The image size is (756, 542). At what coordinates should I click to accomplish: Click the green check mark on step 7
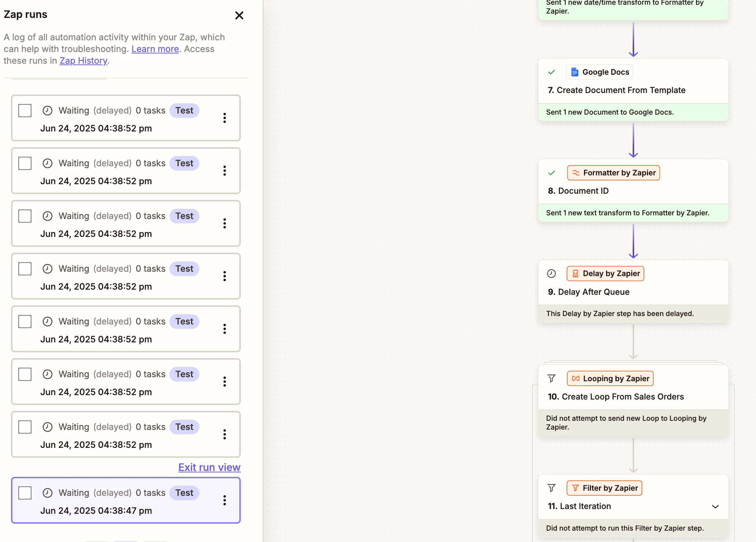click(551, 72)
